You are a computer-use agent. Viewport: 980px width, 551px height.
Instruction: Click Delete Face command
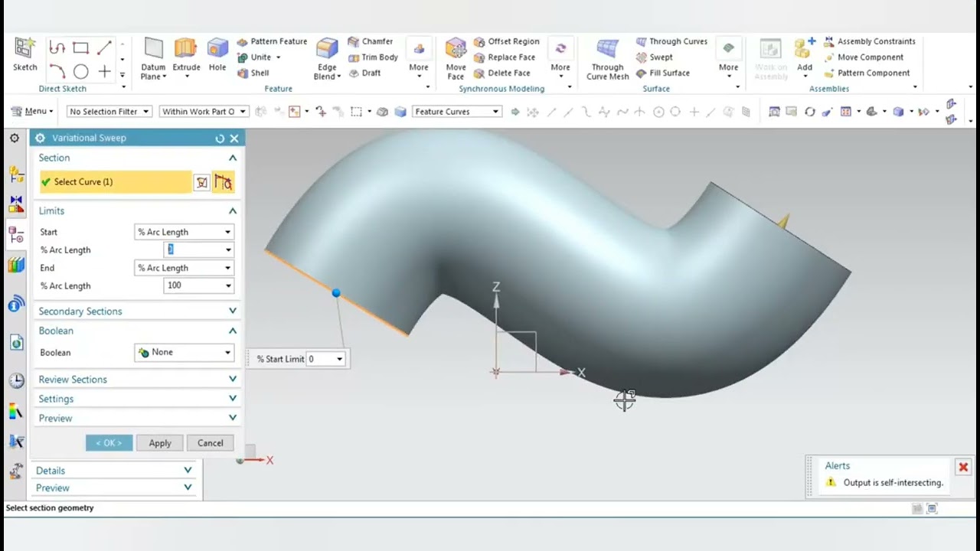(x=502, y=73)
